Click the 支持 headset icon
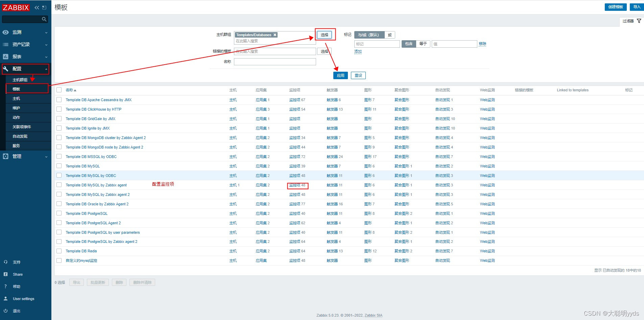The height and width of the screenshot is (320, 644). click(6, 262)
